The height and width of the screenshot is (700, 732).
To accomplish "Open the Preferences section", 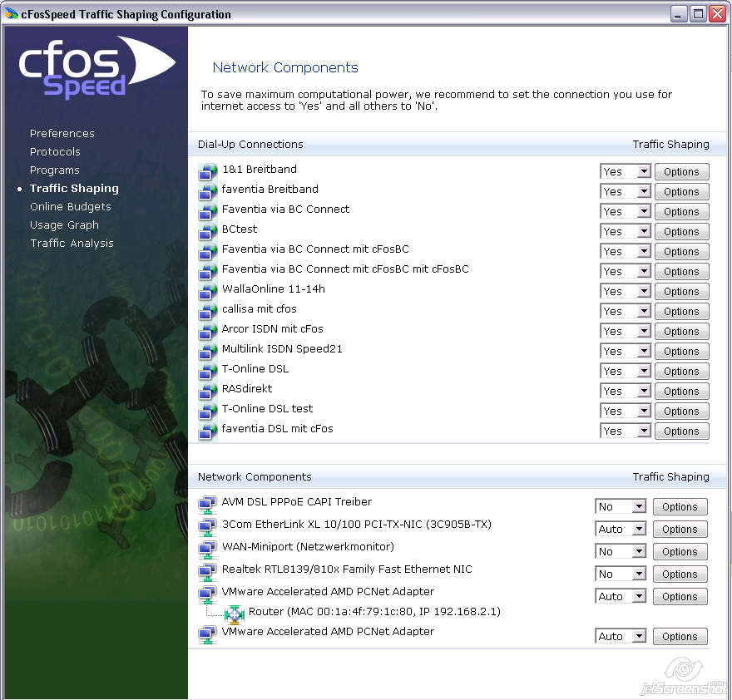I will click(x=62, y=134).
